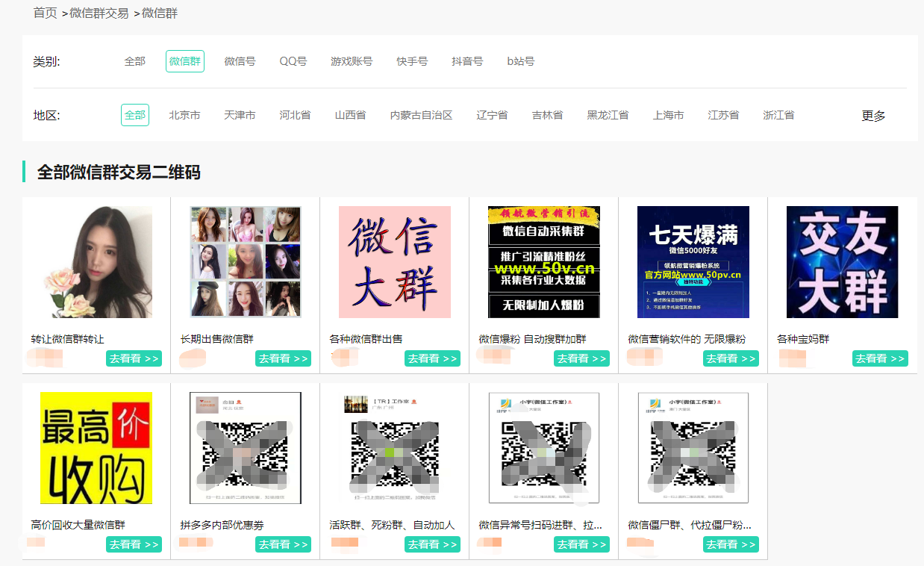924x566 pixels.
Task: Select 抖音号 category filter
Action: click(467, 61)
